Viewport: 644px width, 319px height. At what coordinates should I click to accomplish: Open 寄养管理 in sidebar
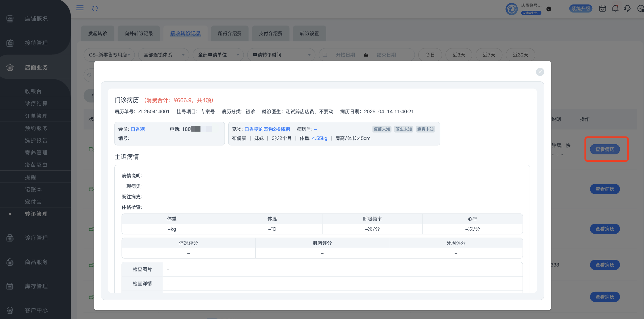(x=36, y=152)
